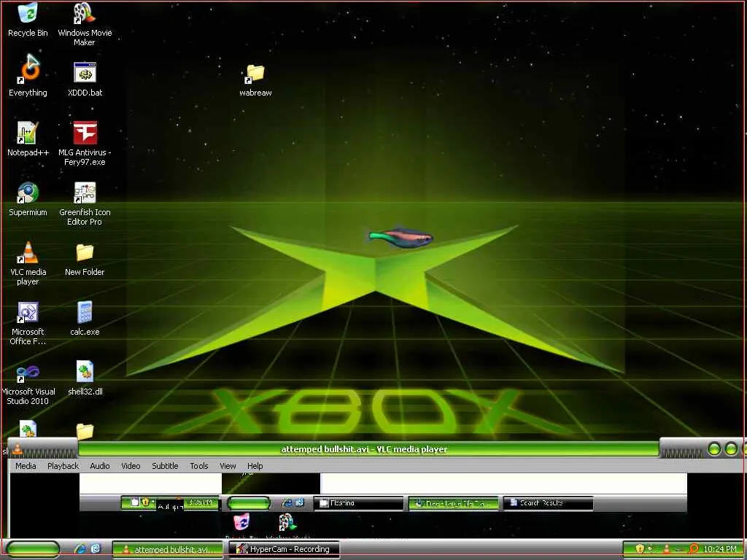Open the Help menu in VLC
Viewport: 747px width, 560px height.
(255, 466)
